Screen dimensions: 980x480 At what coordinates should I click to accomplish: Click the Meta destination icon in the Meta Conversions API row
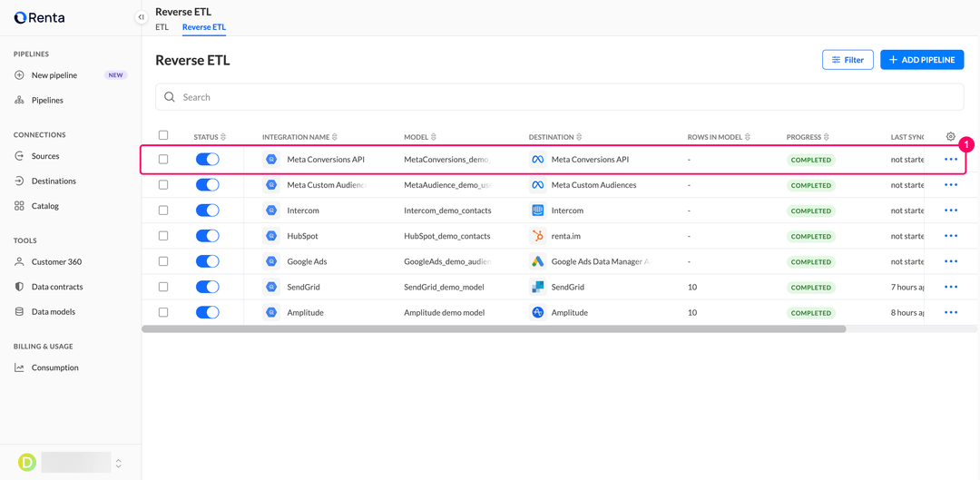pyautogui.click(x=537, y=160)
